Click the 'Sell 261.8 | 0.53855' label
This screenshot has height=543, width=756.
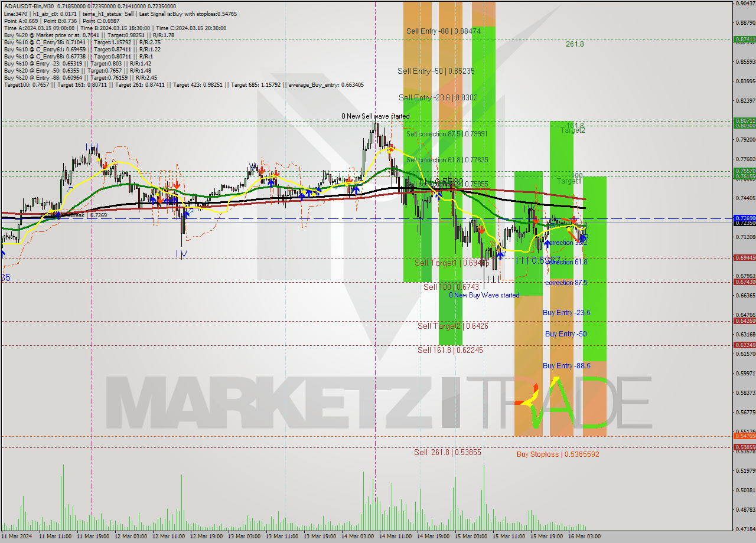448,452
